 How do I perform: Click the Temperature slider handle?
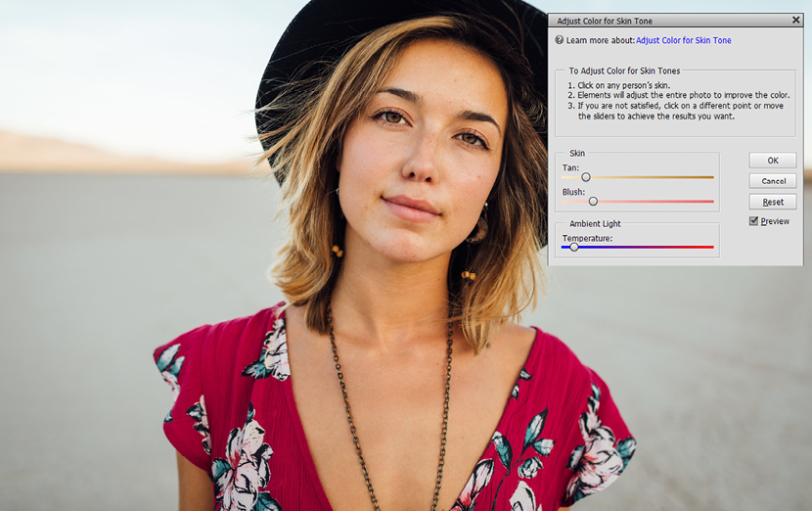[x=574, y=248]
